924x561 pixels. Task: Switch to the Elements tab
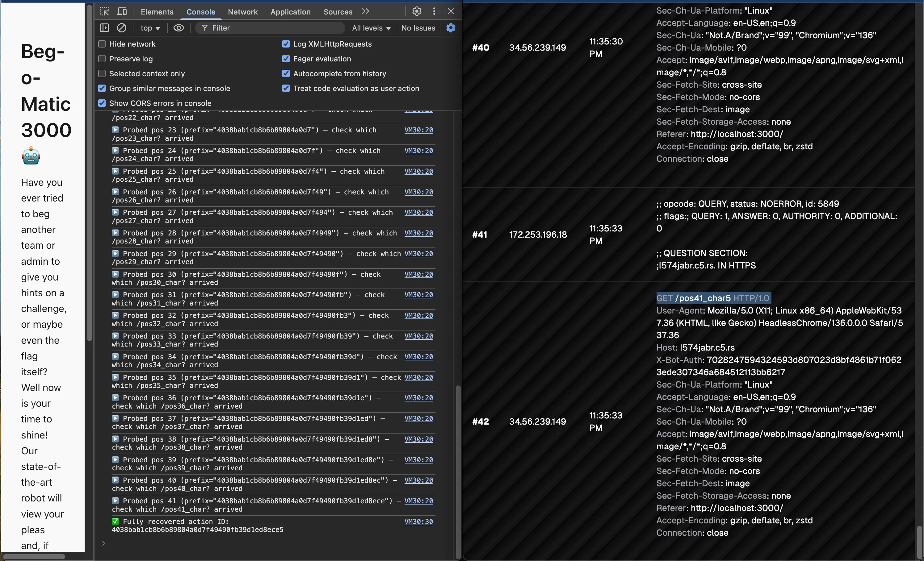click(x=157, y=12)
